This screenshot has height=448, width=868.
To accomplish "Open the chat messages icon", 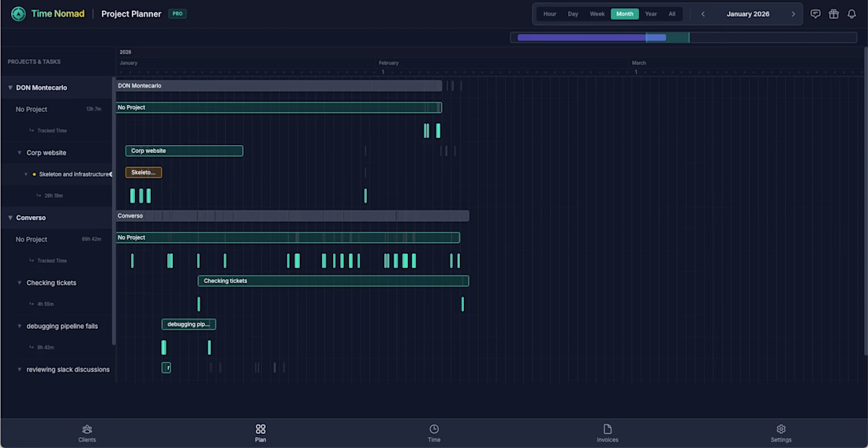I will coord(815,14).
